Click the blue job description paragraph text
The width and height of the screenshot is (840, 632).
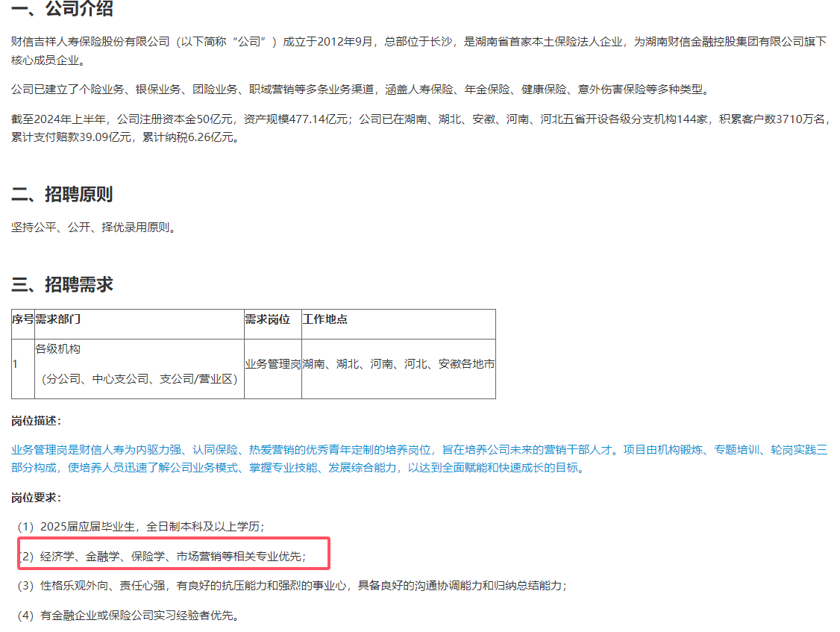[419, 458]
